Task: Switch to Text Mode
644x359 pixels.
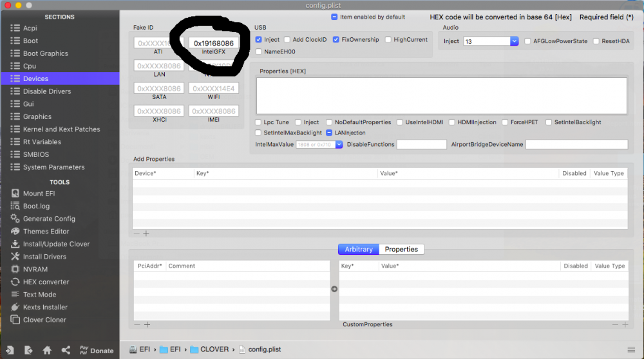Action: click(x=39, y=295)
